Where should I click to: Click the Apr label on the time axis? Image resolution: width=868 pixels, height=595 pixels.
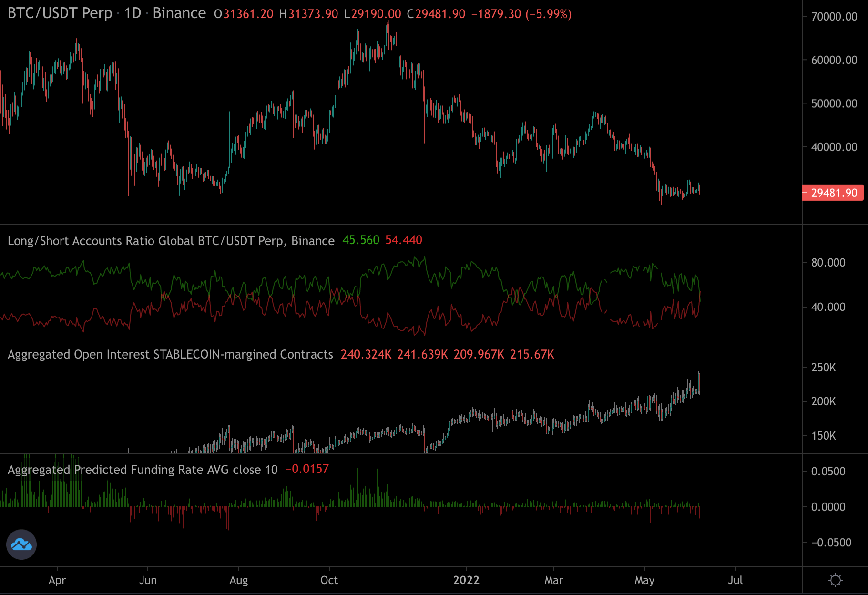pyautogui.click(x=57, y=580)
